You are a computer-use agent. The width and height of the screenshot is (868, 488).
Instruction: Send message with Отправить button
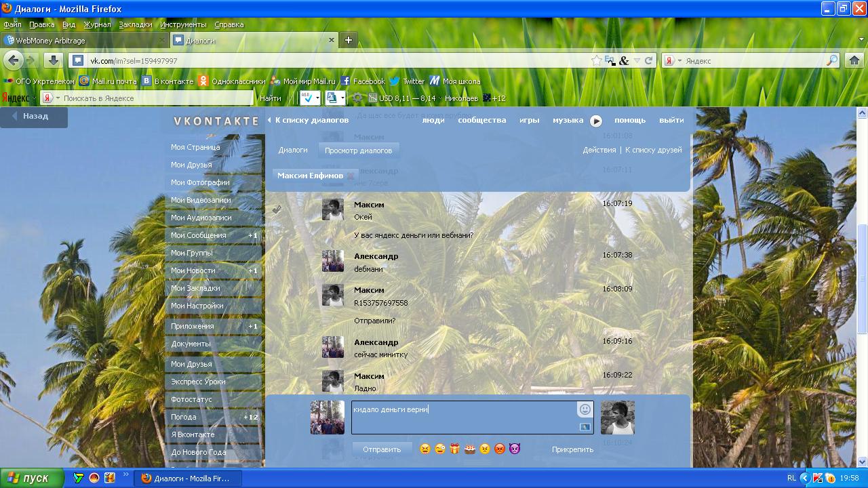tap(382, 449)
